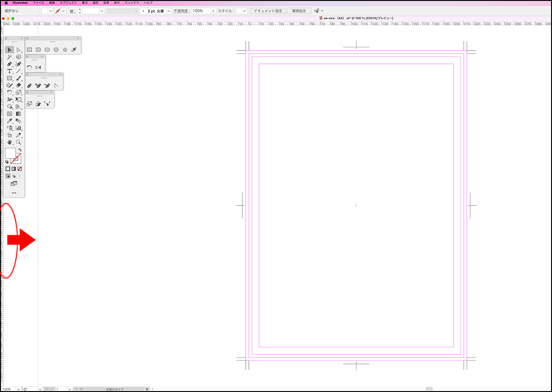Choose the Ellipse shape tool
This screenshot has width=552, height=392.
coord(47,50)
